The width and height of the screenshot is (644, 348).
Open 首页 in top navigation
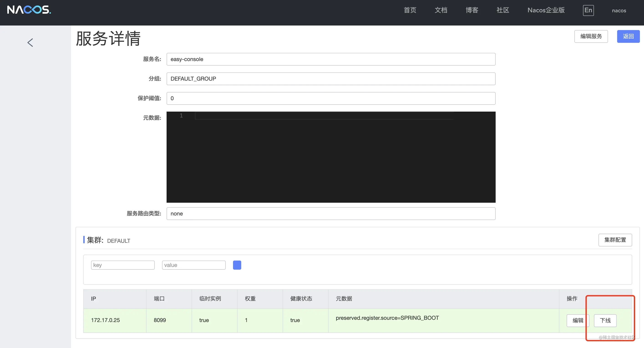coord(410,10)
